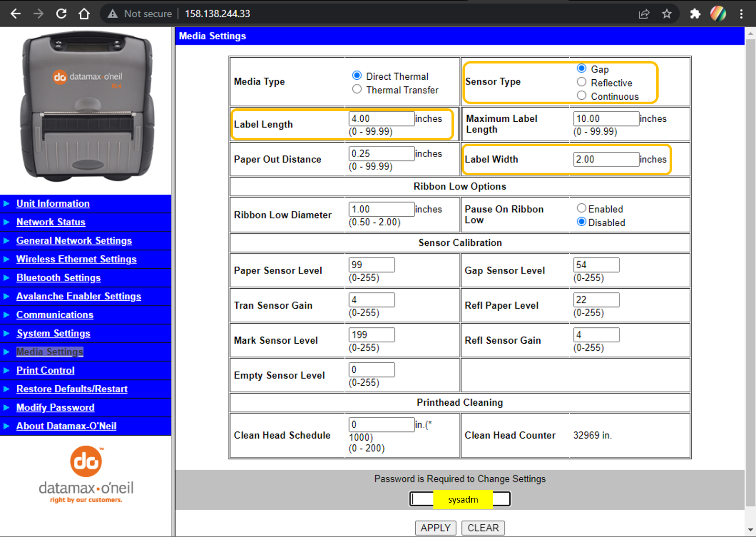This screenshot has height=537, width=756.
Task: Click the browser home icon
Action: click(84, 14)
